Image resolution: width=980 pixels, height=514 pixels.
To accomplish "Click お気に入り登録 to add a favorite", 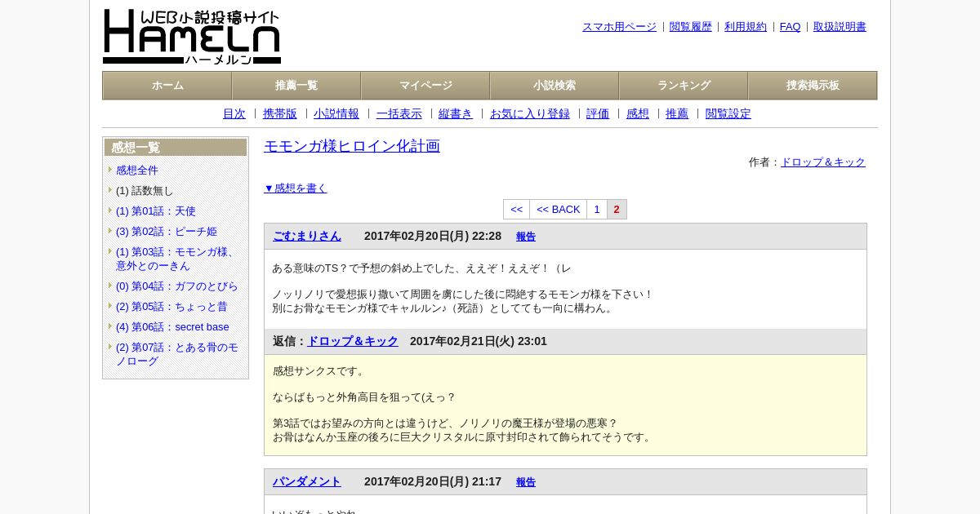I will pos(530,114).
